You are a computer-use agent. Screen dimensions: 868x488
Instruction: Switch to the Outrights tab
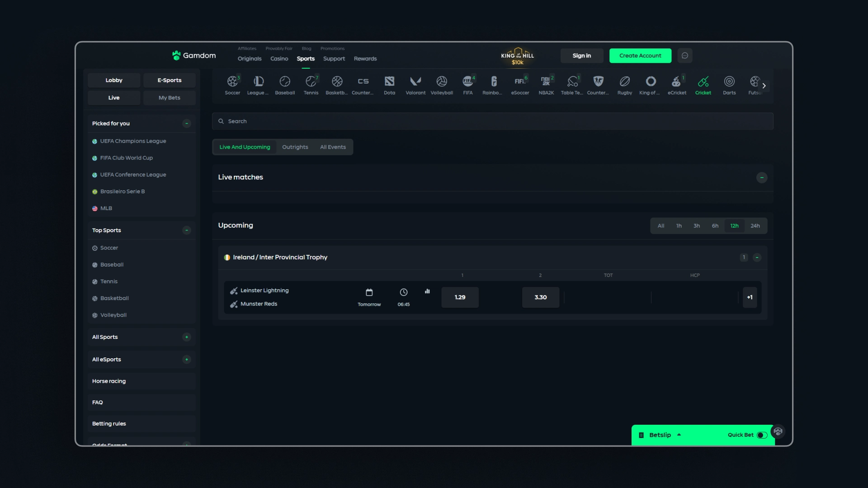[x=295, y=147]
